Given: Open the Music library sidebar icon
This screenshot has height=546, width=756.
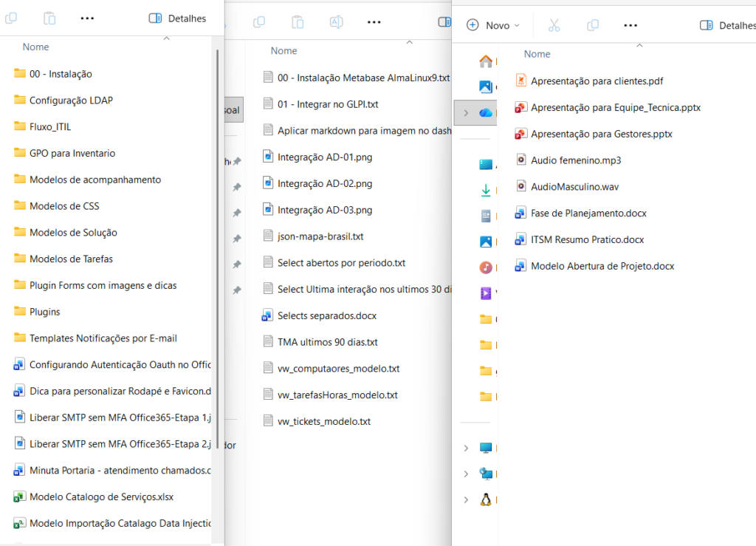Looking at the screenshot, I should tap(486, 267).
